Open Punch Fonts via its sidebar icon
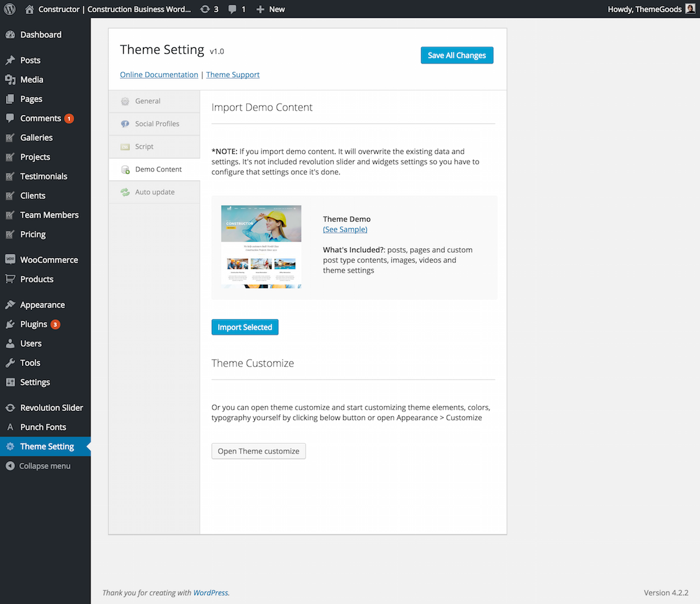 pyautogui.click(x=10, y=427)
